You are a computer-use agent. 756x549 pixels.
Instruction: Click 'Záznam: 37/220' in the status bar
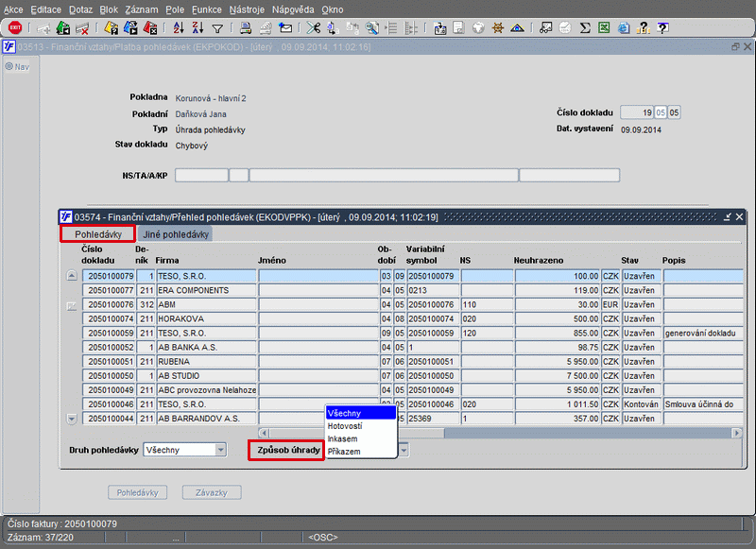tap(41, 538)
